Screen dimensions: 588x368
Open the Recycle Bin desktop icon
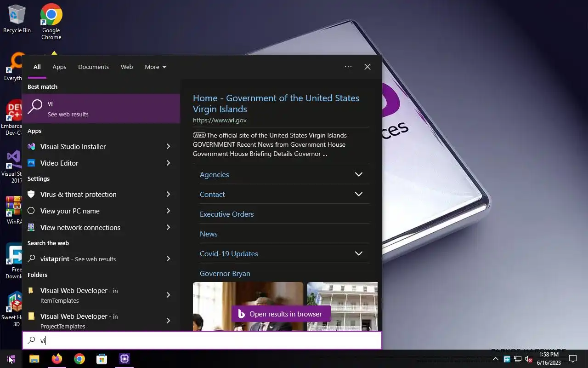pyautogui.click(x=17, y=19)
